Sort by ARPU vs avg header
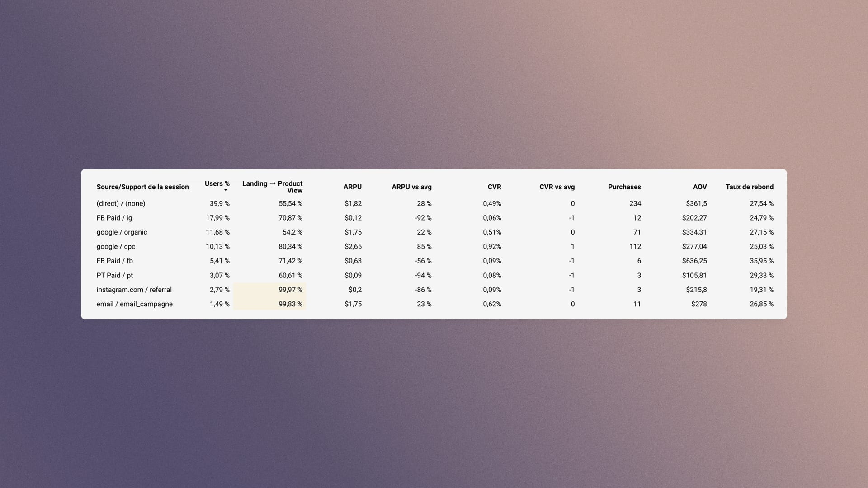This screenshot has height=488, width=868. tap(411, 187)
